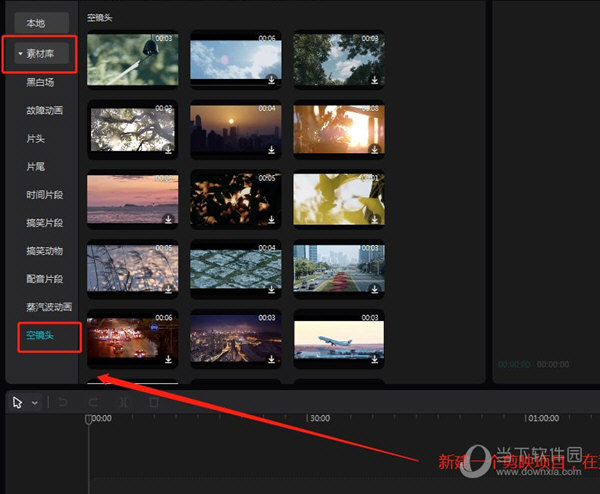Download the airplane takeoff clip
Viewport: 600px width, 494px height.
375,360
